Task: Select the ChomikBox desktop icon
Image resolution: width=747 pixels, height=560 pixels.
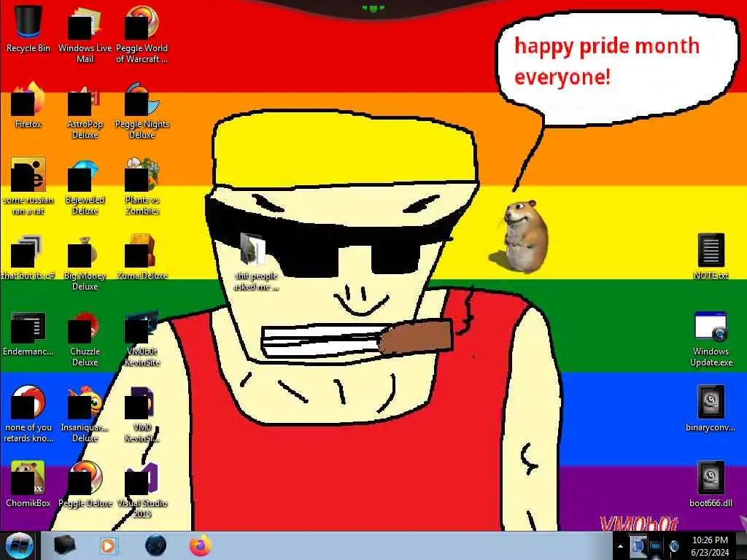Action: [x=28, y=484]
